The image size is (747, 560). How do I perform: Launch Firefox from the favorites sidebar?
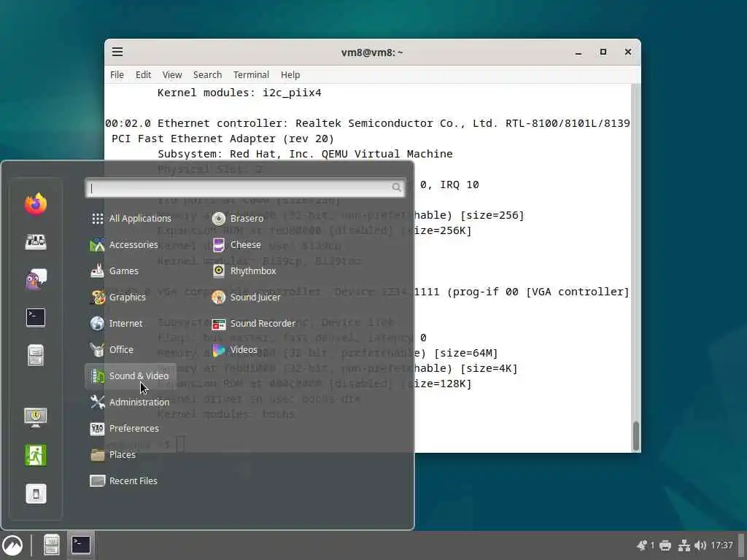36,204
